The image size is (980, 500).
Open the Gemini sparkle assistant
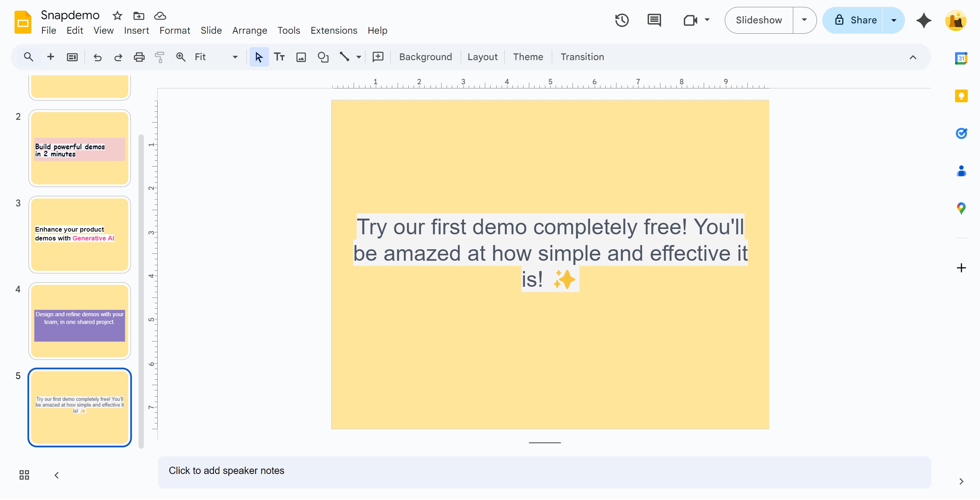pyautogui.click(x=924, y=20)
